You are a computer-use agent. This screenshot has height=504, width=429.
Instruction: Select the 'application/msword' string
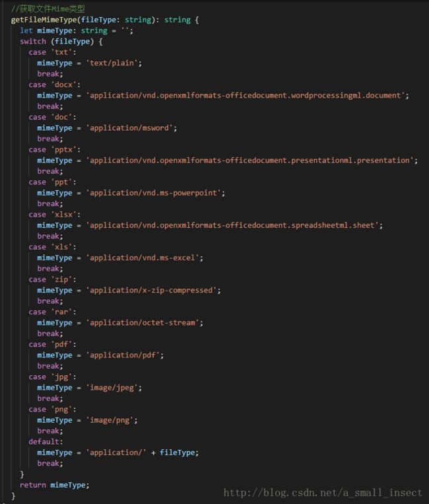coord(129,128)
